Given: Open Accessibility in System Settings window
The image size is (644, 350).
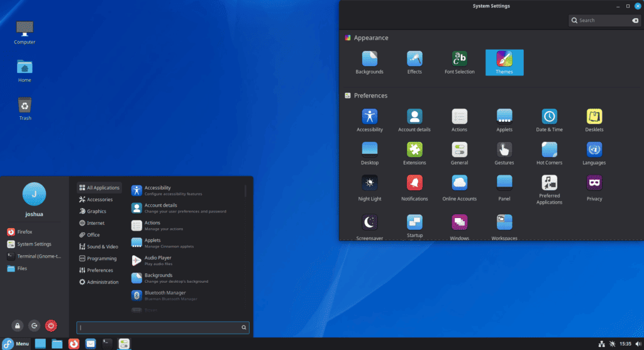Looking at the screenshot, I should (370, 120).
